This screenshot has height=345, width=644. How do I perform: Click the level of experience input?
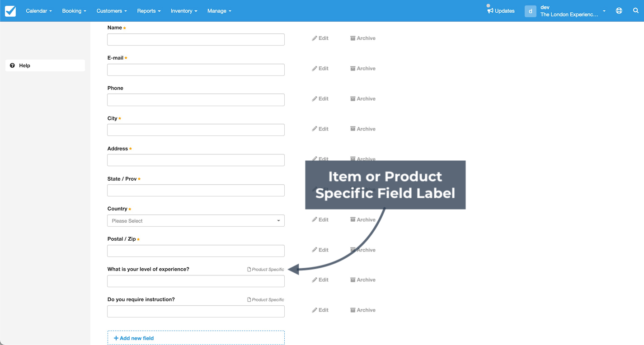coord(196,281)
